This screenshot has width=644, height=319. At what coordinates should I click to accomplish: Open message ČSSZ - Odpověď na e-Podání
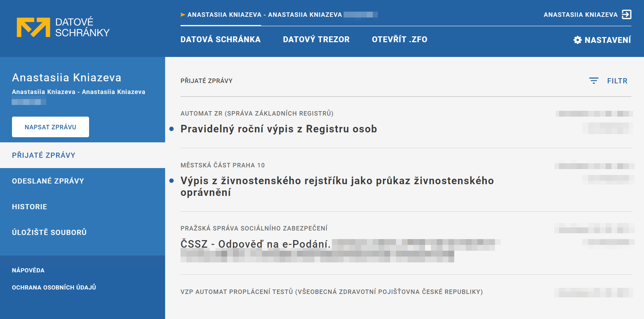256,244
